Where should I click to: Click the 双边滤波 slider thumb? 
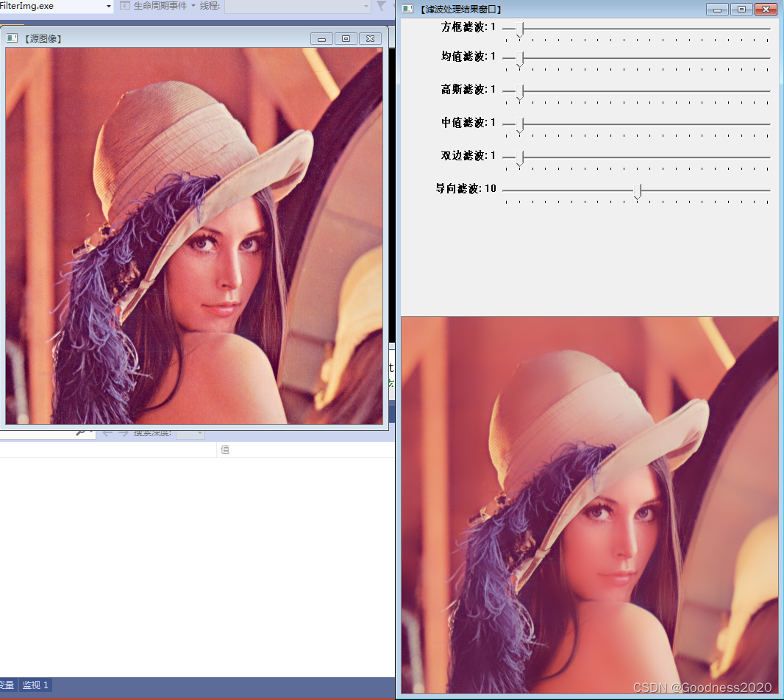520,158
